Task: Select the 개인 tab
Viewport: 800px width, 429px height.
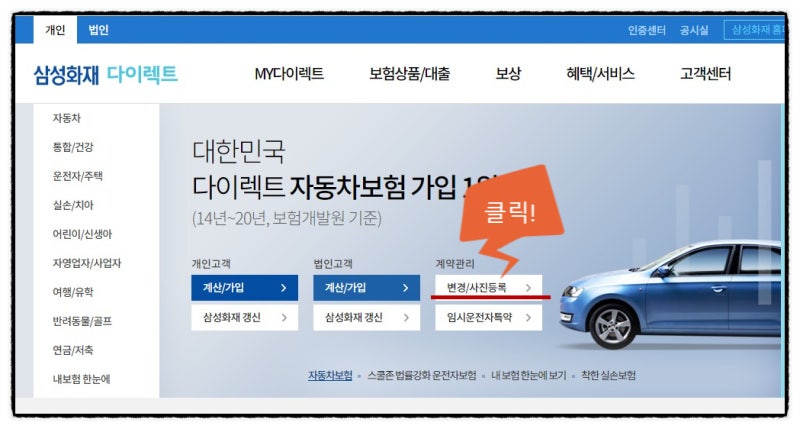Action: pyautogui.click(x=55, y=30)
